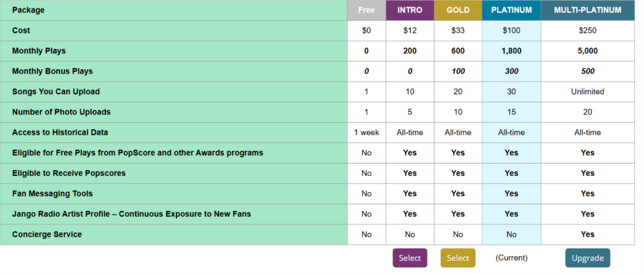Screen dimensions: 644x273
Task: Click the $100 Platinum cost cell
Action: [x=511, y=30]
